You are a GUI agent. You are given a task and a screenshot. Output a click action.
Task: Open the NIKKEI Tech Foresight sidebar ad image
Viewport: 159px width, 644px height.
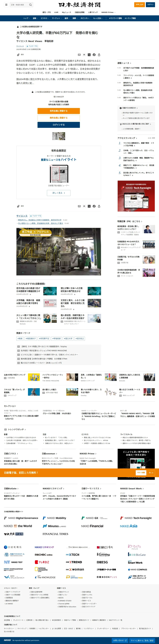point(136,196)
